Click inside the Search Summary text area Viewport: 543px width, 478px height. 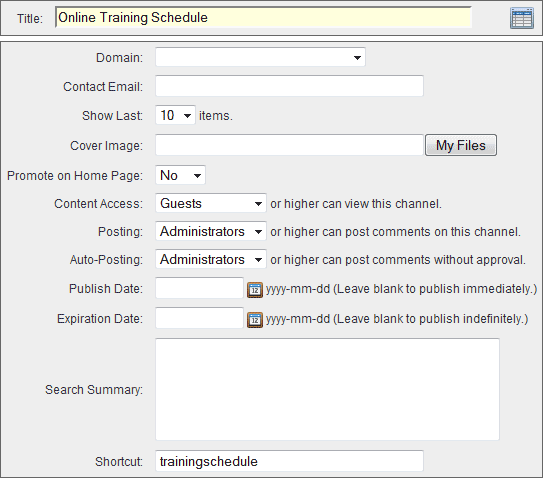point(327,389)
